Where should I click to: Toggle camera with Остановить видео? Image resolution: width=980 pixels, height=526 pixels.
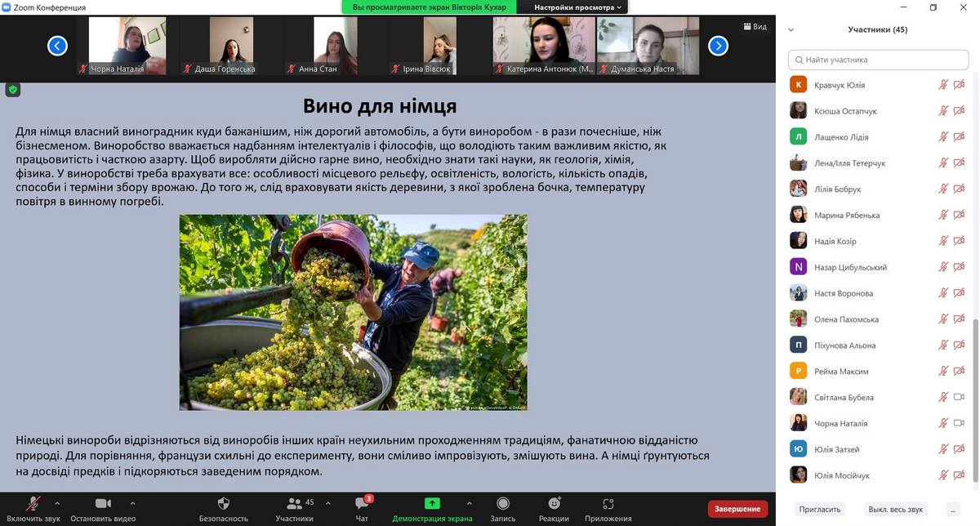pos(103,504)
